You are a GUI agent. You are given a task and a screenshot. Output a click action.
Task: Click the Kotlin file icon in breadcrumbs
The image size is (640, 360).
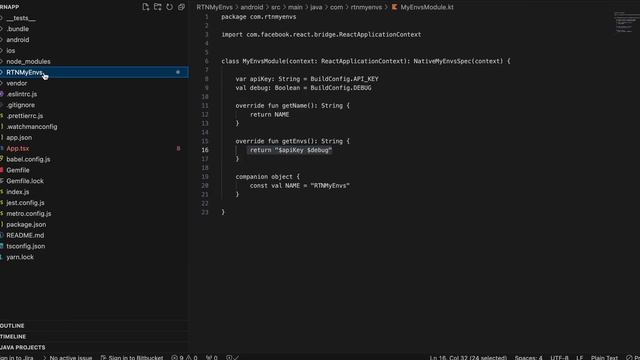[x=394, y=7]
